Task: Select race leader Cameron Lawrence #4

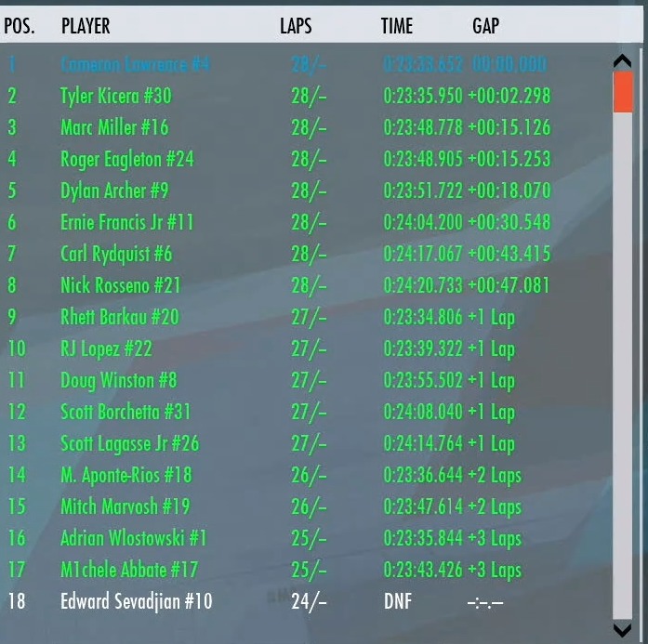Action: 135,65
